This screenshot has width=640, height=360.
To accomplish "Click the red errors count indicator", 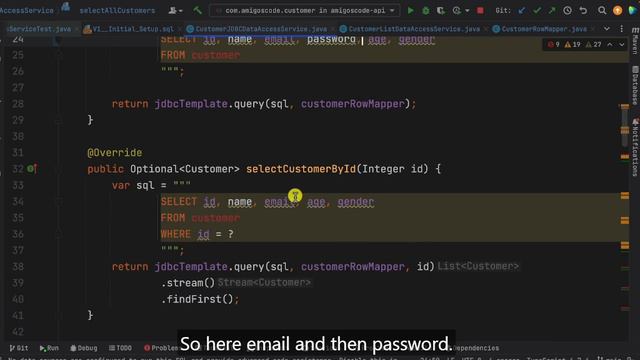I will pyautogui.click(x=553, y=44).
